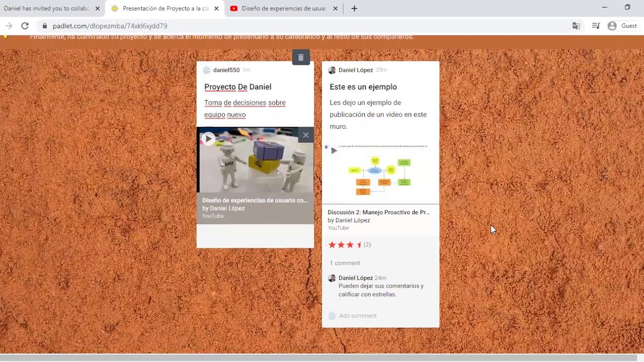Play the daniel550 post video

(208, 139)
